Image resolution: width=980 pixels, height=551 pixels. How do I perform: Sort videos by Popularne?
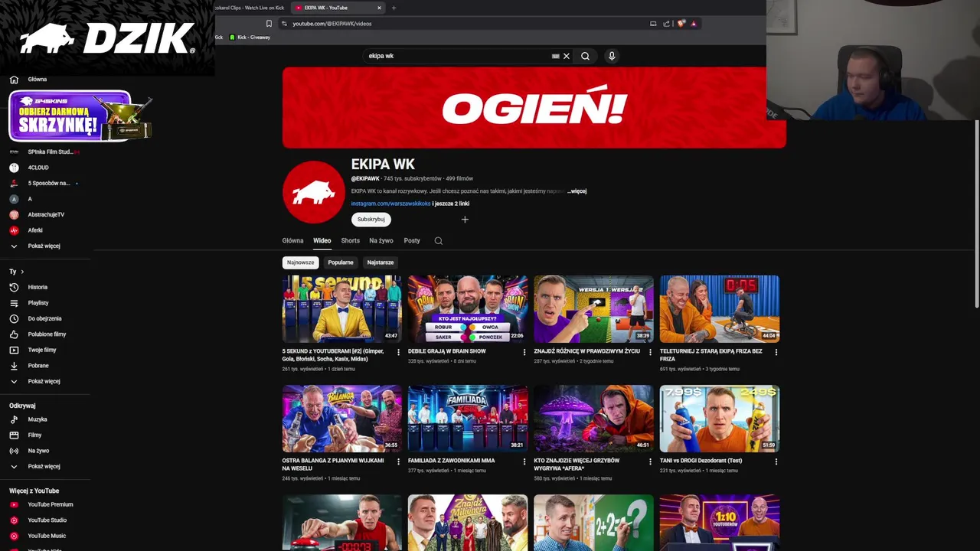341,262
